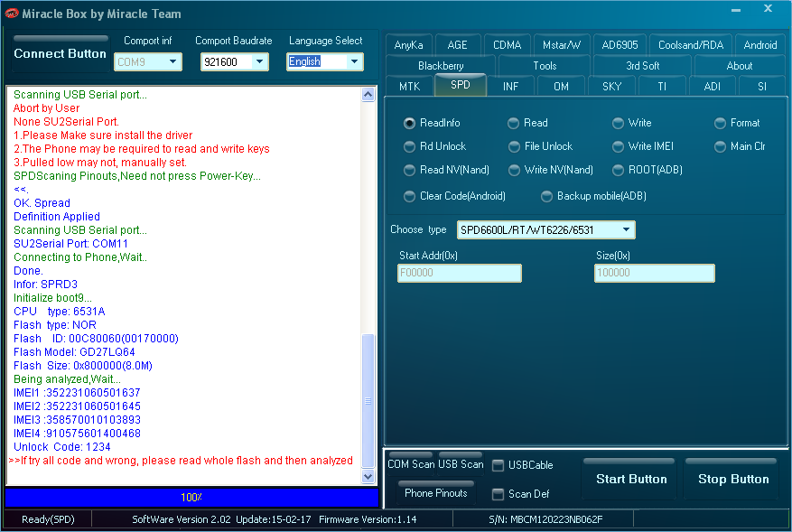
Task: Click the Miracle Box logo icon
Action: click(x=12, y=14)
